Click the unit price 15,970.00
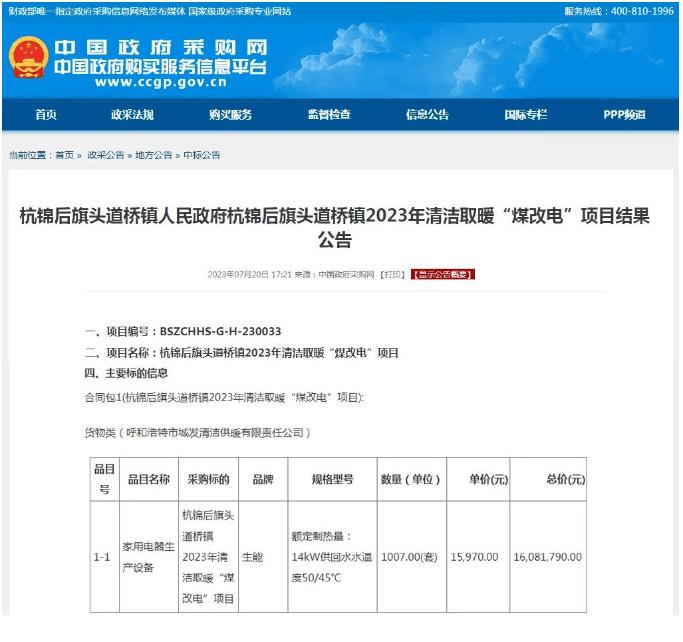This screenshot has height=642, width=683. (x=474, y=557)
